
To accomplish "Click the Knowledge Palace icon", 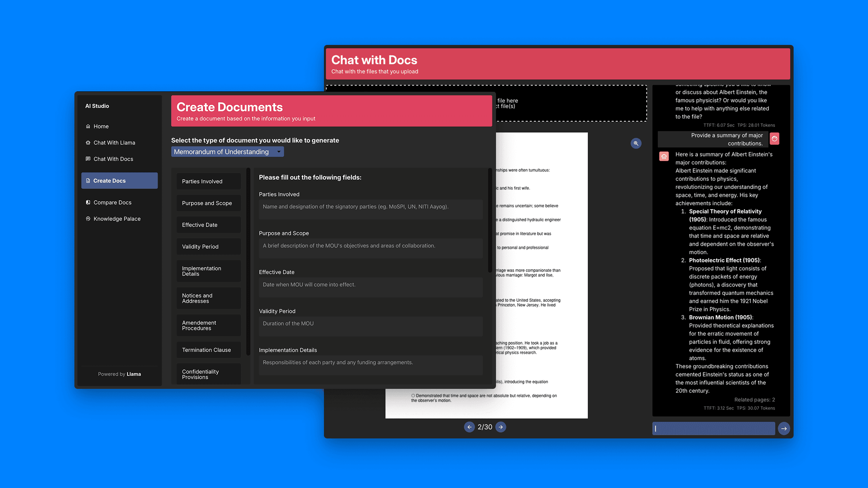I will 88,218.
